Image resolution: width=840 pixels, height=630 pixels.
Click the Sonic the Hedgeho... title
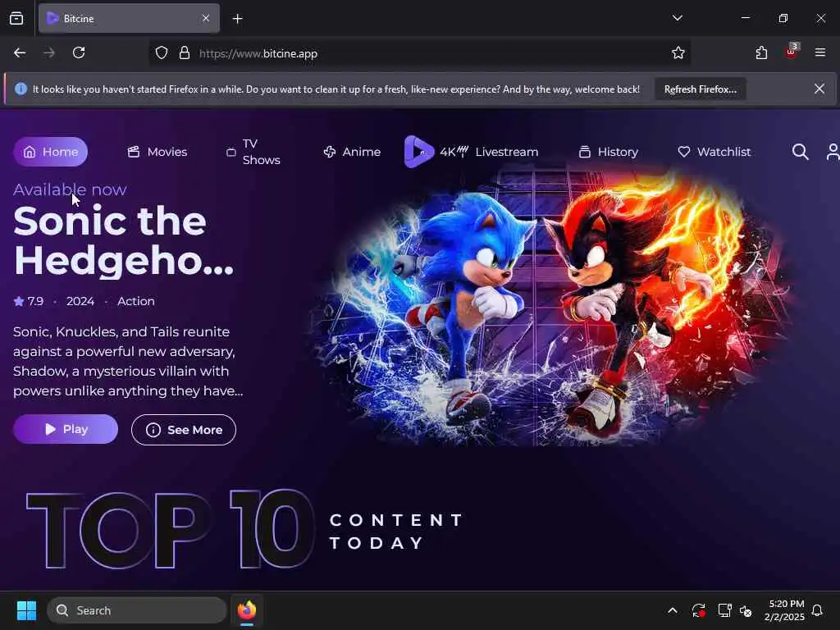(x=123, y=241)
